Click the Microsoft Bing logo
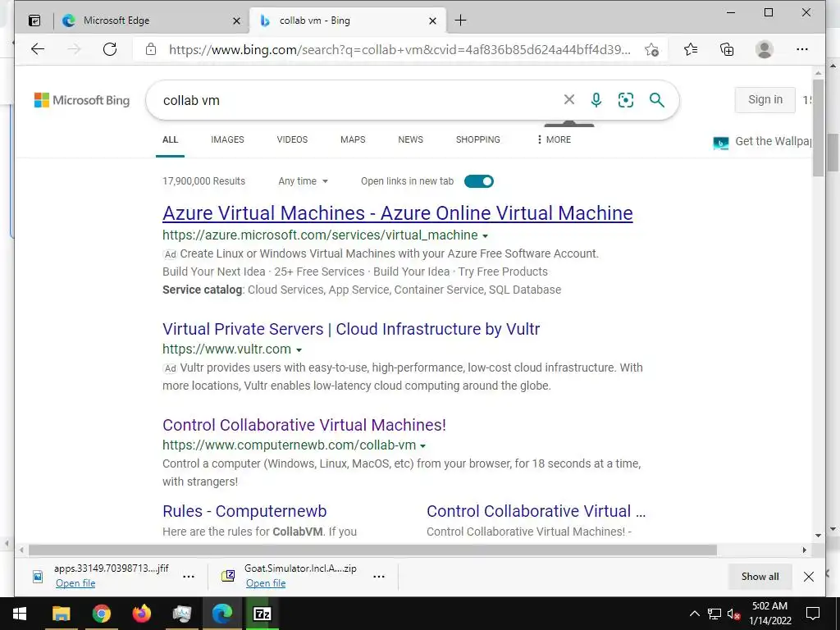The image size is (840, 630). (82, 100)
